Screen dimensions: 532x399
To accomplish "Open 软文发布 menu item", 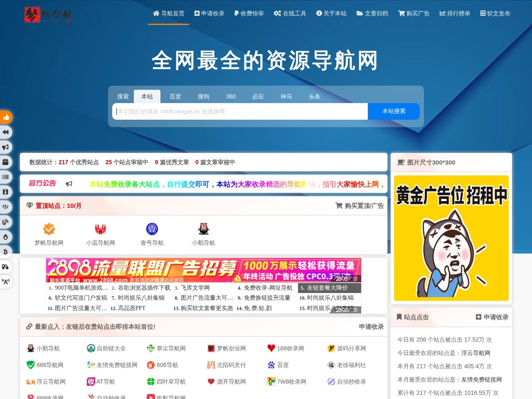I will (495, 13).
